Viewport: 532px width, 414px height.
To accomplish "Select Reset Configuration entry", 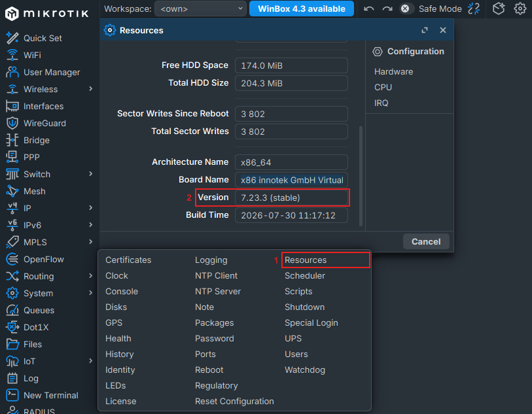I will [234, 402].
